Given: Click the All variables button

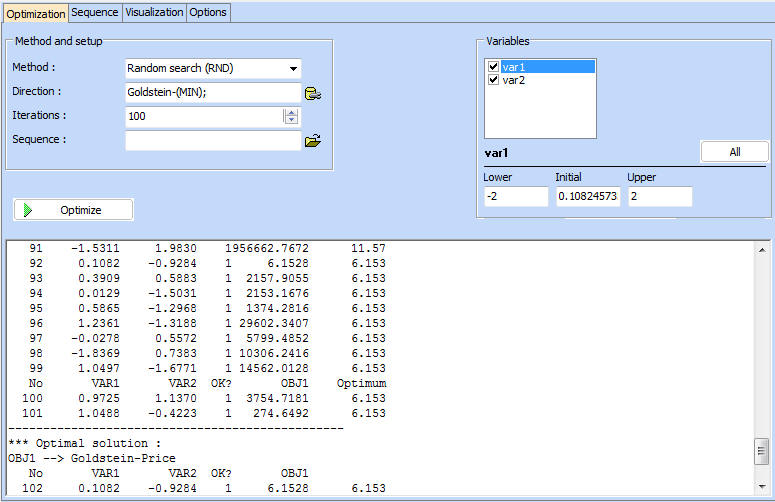Looking at the screenshot, I should 734,152.
